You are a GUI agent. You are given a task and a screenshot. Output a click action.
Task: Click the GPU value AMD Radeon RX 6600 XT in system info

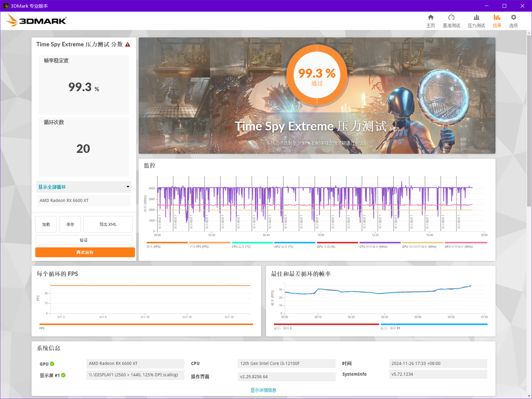point(135,364)
